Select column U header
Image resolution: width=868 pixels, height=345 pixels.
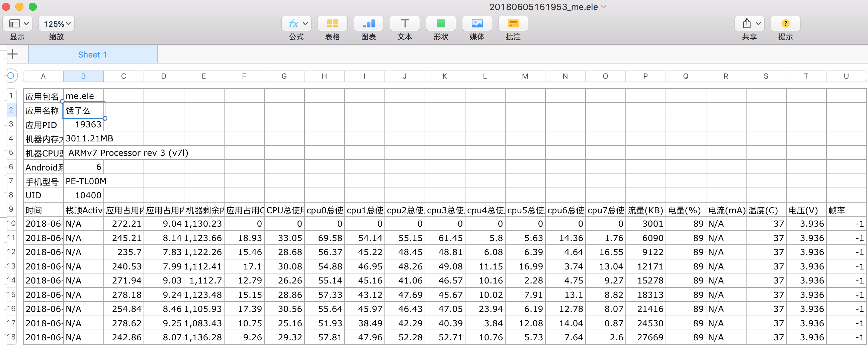tap(846, 76)
